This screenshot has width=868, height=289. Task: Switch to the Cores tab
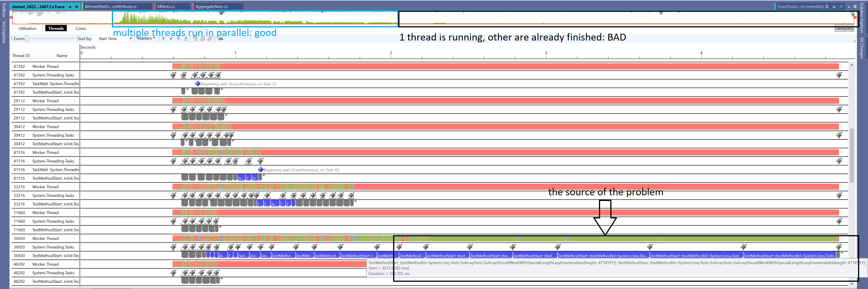81,28
